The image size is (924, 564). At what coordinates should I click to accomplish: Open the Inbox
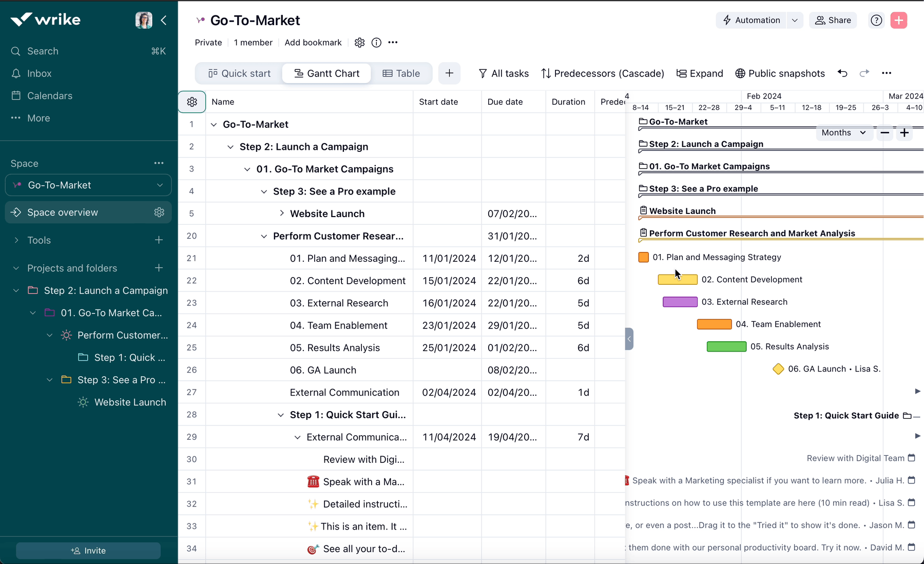coord(38,73)
